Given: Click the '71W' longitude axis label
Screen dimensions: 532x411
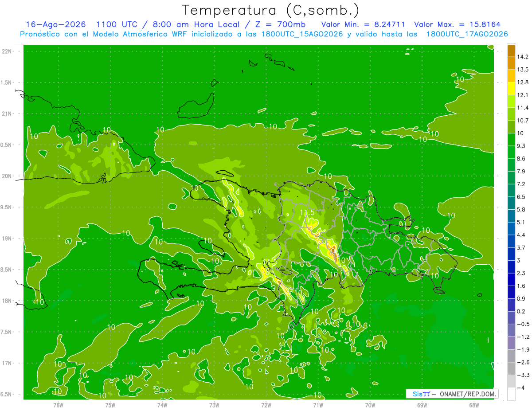Looking at the screenshot, I should pyautogui.click(x=318, y=405).
